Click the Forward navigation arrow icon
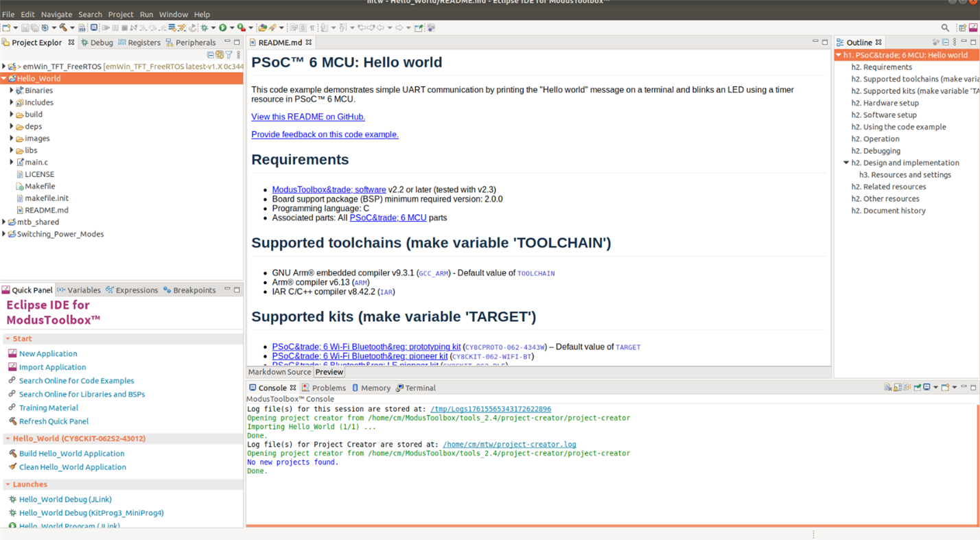Screen dimensions: 980x540 point(399,28)
